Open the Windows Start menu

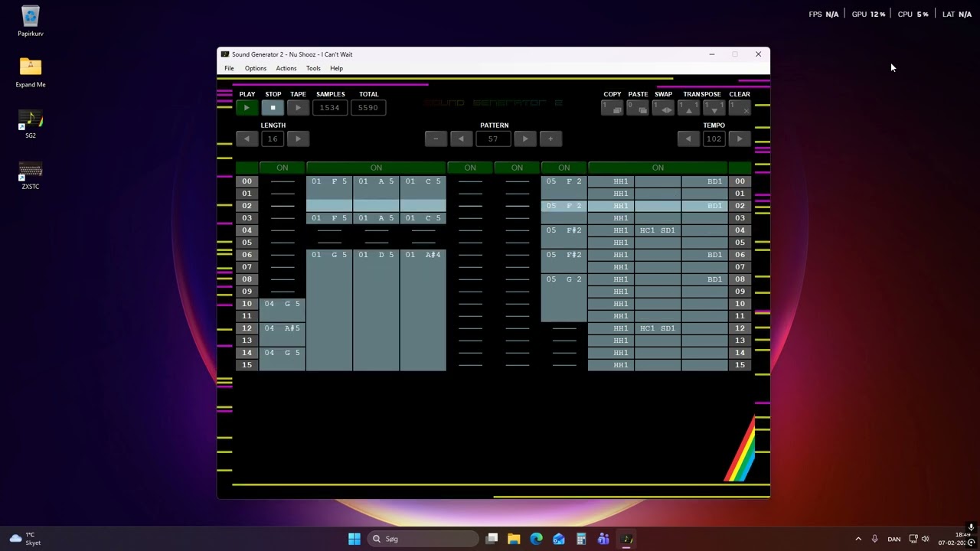tap(354, 539)
